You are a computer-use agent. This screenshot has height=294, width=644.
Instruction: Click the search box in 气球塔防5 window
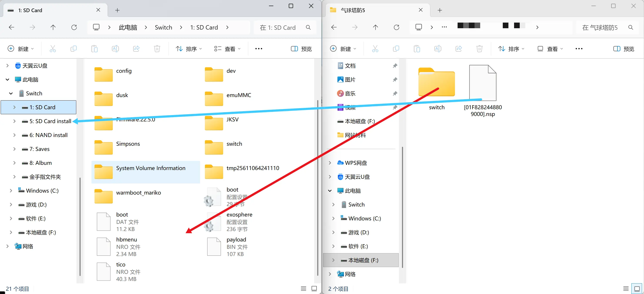(607, 28)
